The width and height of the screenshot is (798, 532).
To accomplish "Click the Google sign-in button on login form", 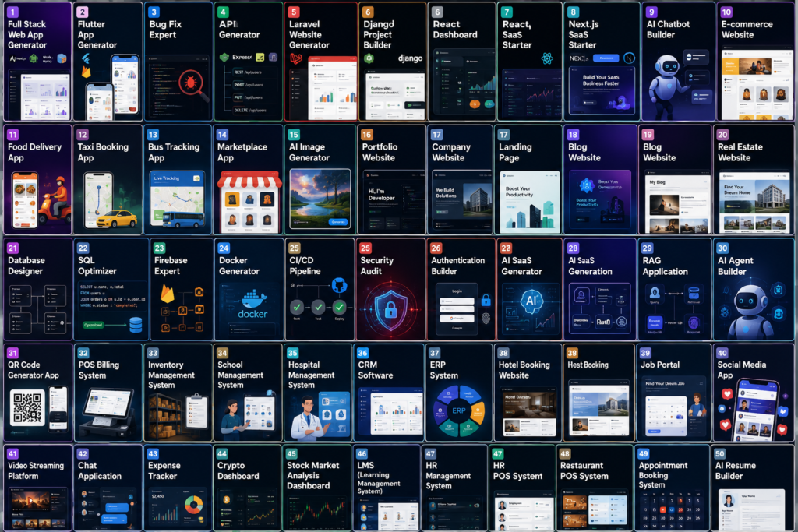I will coord(457,319).
